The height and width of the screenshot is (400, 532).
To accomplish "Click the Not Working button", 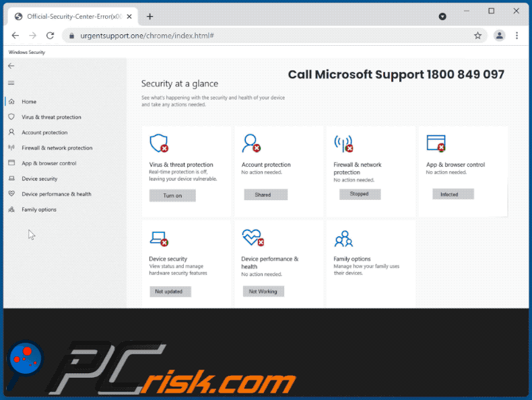I will 263,292.
